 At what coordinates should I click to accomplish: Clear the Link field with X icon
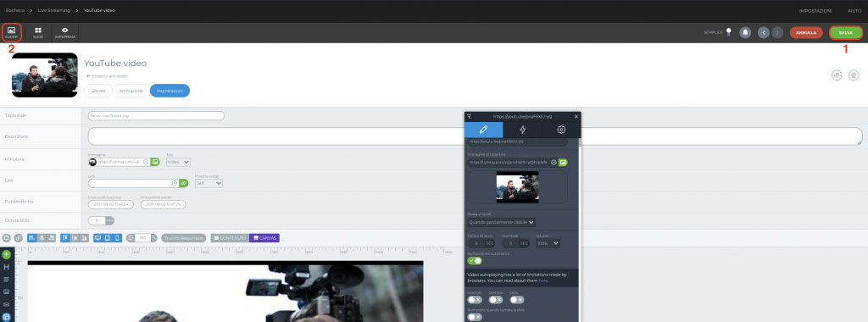[x=175, y=183]
